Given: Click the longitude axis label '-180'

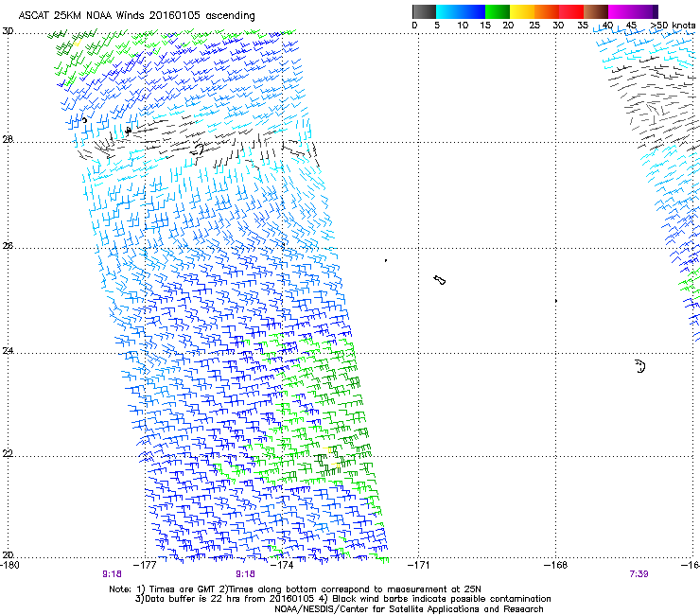Looking at the screenshot, I should 9,565.
